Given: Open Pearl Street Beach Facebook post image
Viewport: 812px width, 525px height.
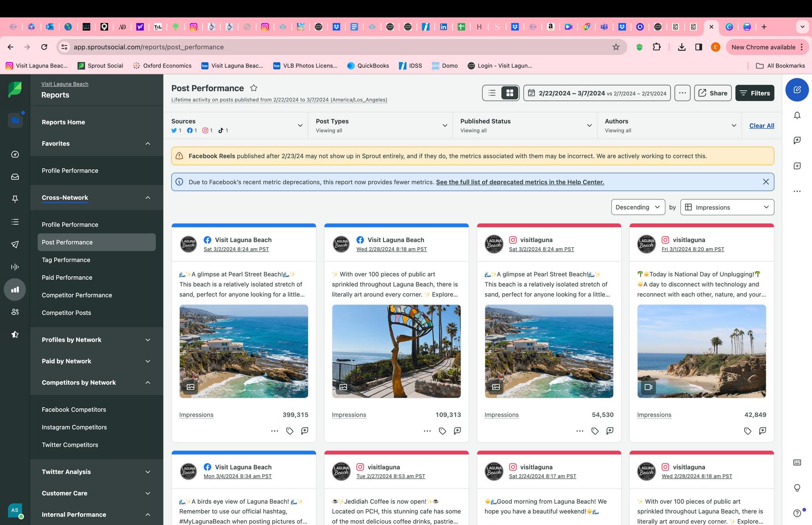Looking at the screenshot, I should [x=244, y=351].
